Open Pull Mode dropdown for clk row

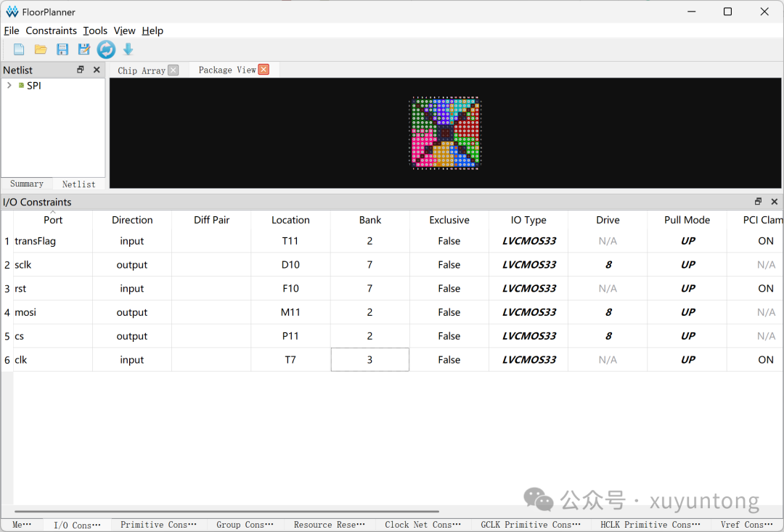click(687, 359)
